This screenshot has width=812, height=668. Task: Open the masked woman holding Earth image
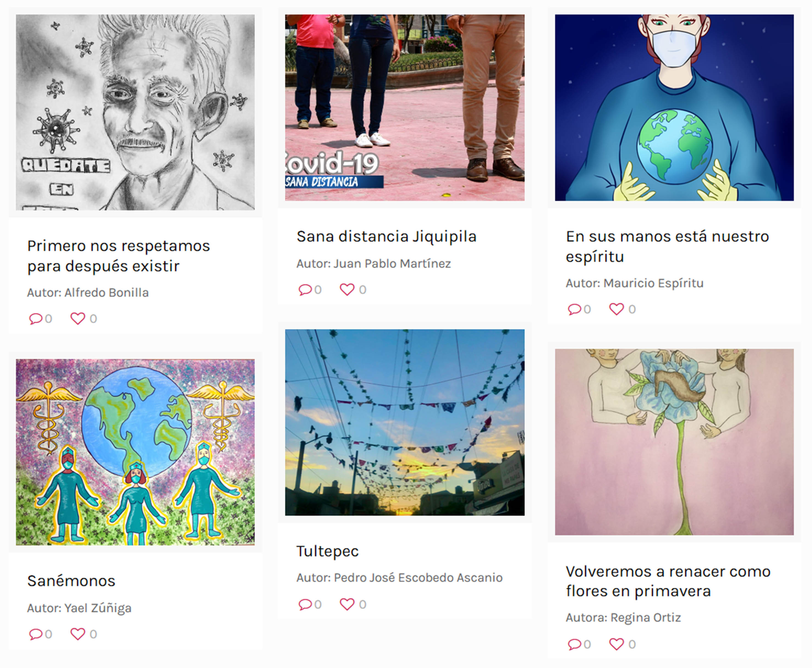click(x=674, y=108)
